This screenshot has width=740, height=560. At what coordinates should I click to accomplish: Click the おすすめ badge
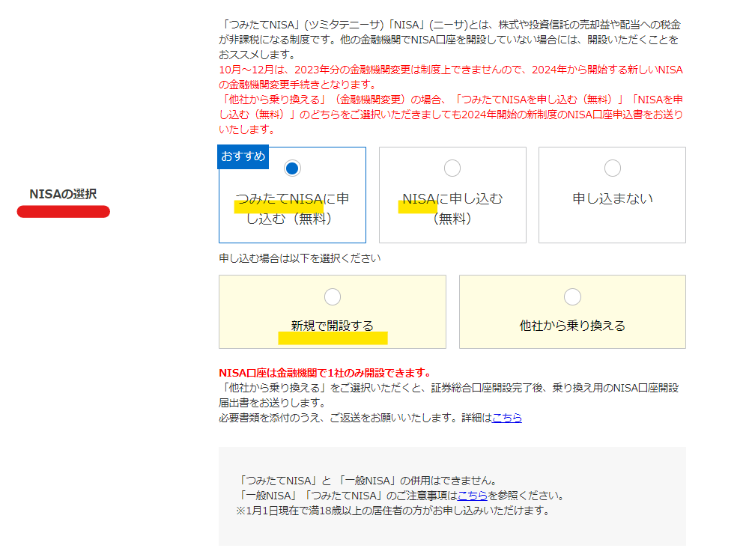243,156
